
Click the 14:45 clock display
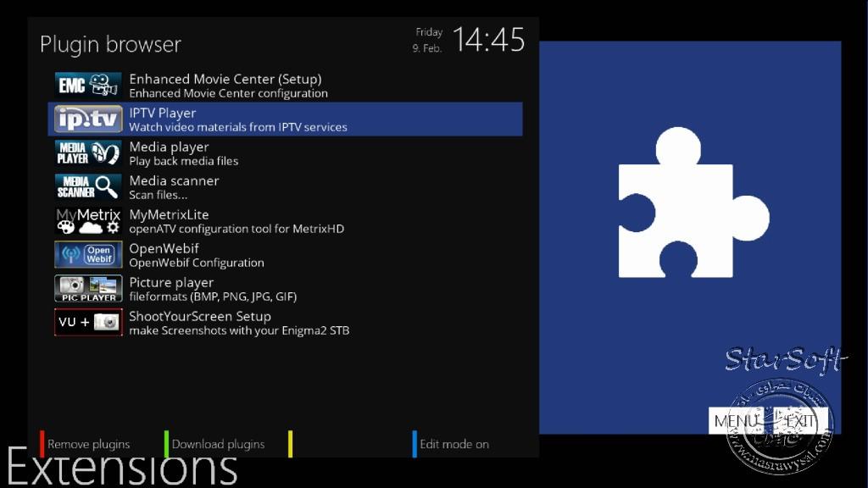coord(488,40)
